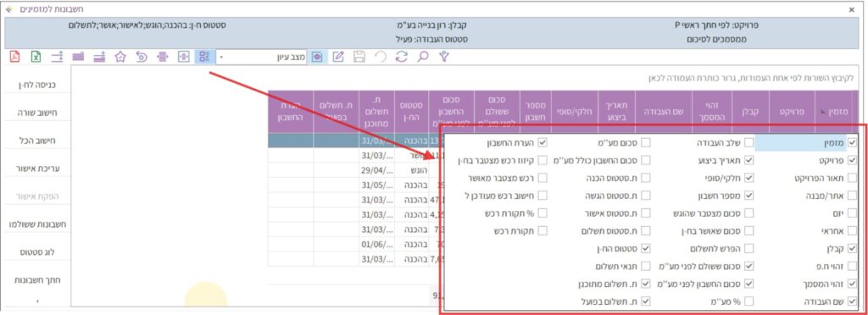Image resolution: width=868 pixels, height=315 pixels.
Task: Export the table to PDF
Action: coord(15,57)
